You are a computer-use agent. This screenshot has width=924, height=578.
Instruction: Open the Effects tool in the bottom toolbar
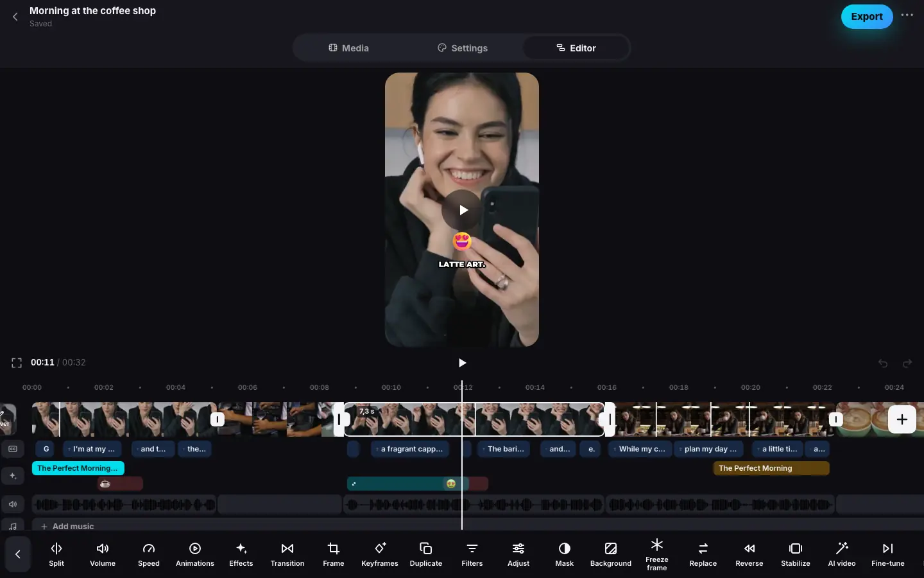click(241, 554)
